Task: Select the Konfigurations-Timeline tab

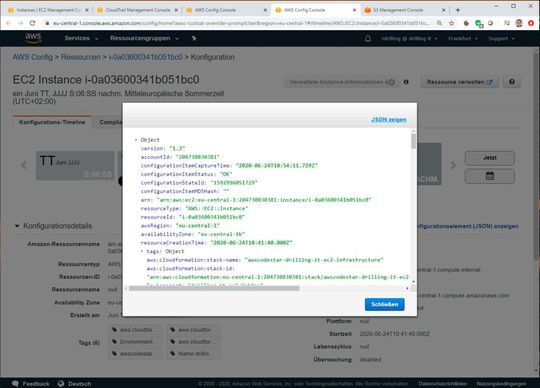Action: [52, 122]
